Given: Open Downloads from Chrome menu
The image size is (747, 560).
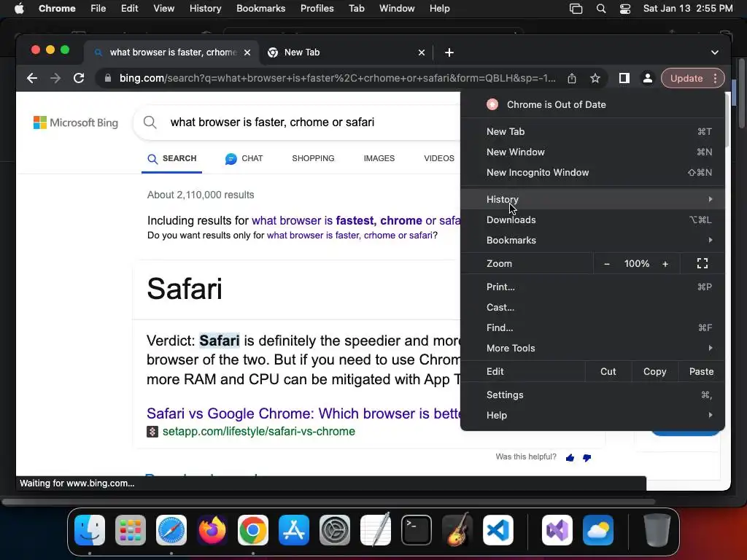Looking at the screenshot, I should [592, 219].
